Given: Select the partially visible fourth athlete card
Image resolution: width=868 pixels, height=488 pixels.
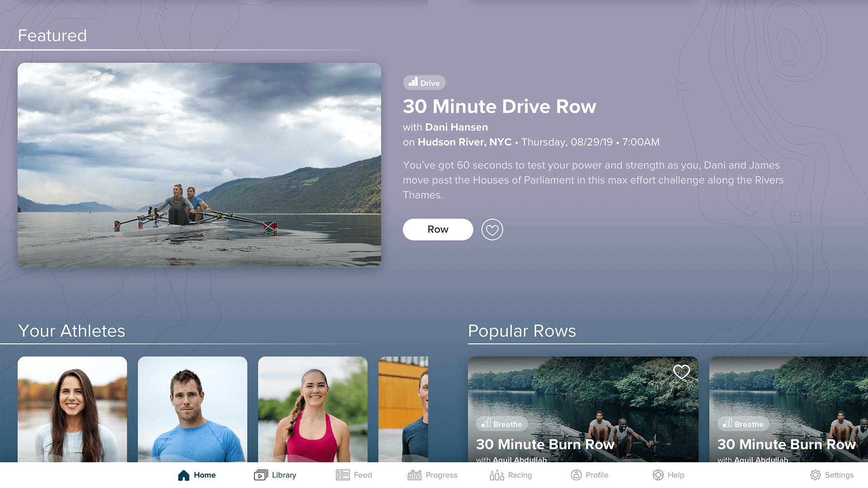Looking at the screenshot, I should click(x=403, y=409).
